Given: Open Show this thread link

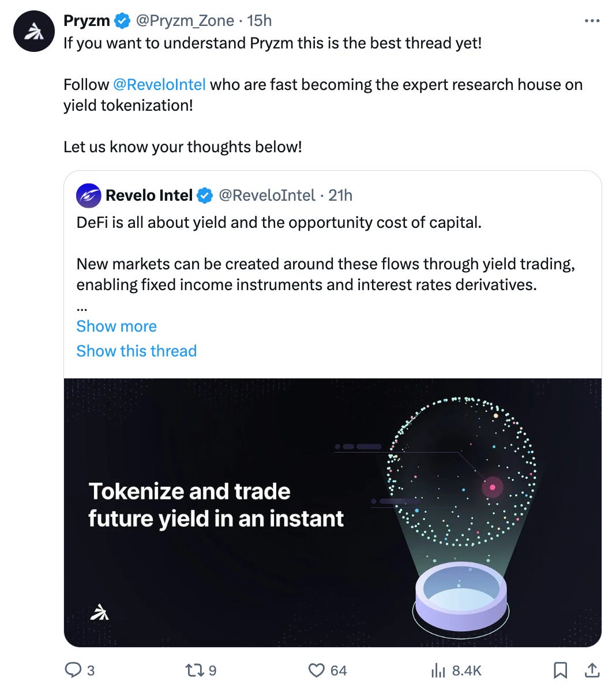Looking at the screenshot, I should coord(137,351).
